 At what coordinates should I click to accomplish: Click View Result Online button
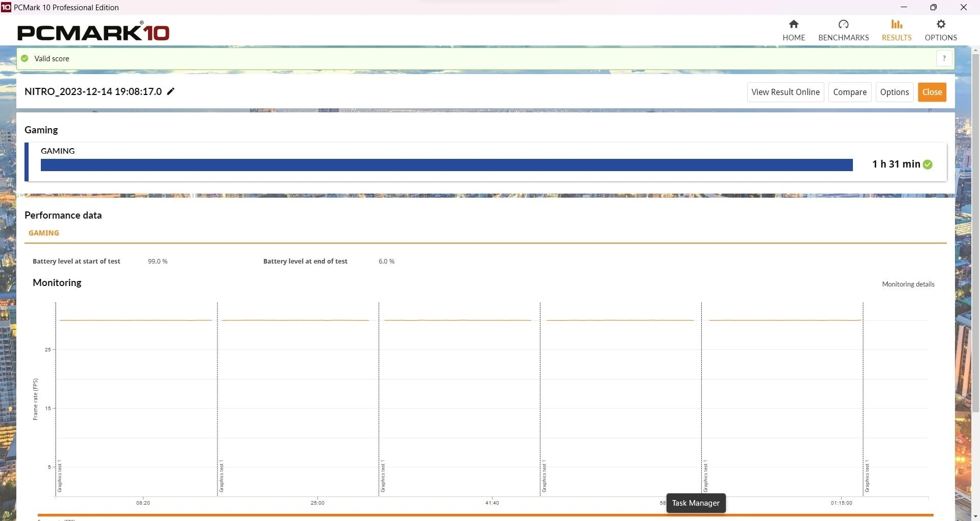pos(786,92)
